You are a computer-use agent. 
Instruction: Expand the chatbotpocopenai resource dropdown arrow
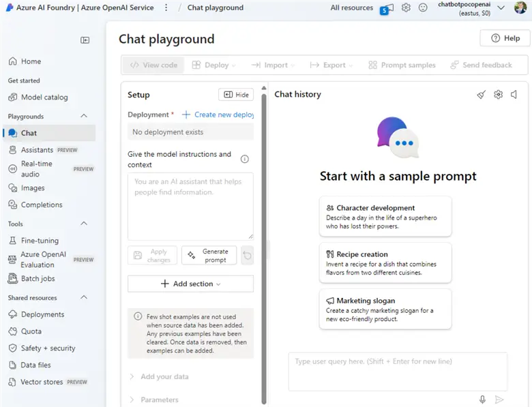pos(501,7)
